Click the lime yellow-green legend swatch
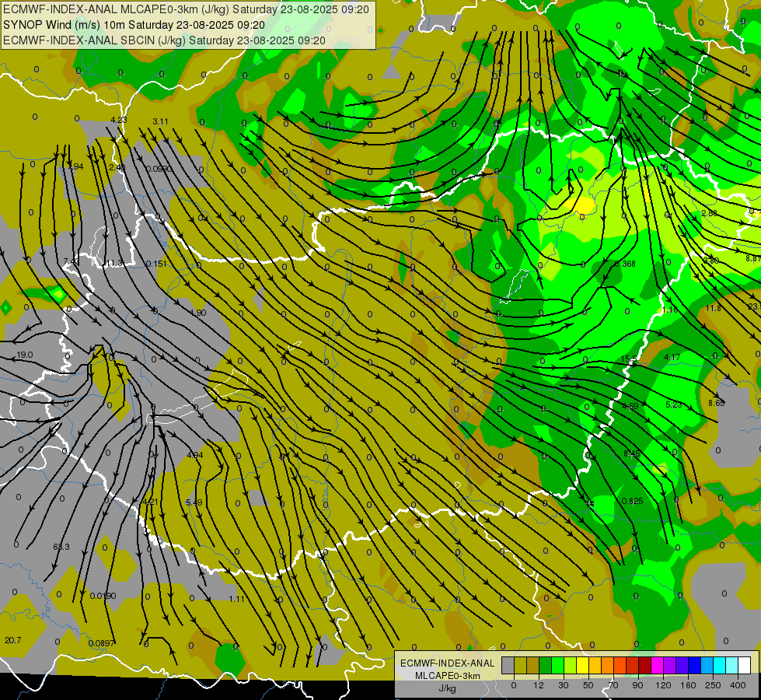The image size is (761, 700). click(x=571, y=665)
